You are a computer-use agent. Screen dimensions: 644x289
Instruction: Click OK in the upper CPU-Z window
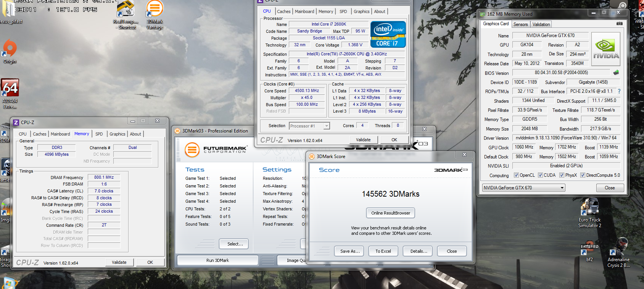[x=394, y=140]
